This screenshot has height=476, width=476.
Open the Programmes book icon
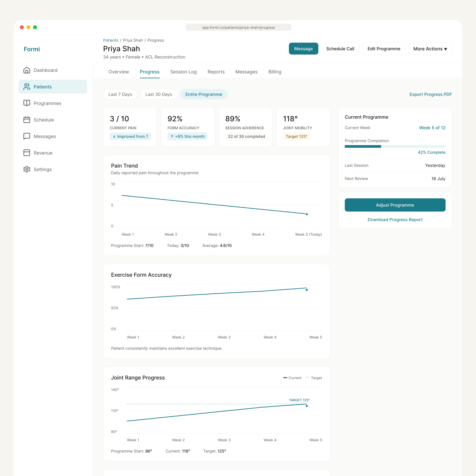coord(27,103)
